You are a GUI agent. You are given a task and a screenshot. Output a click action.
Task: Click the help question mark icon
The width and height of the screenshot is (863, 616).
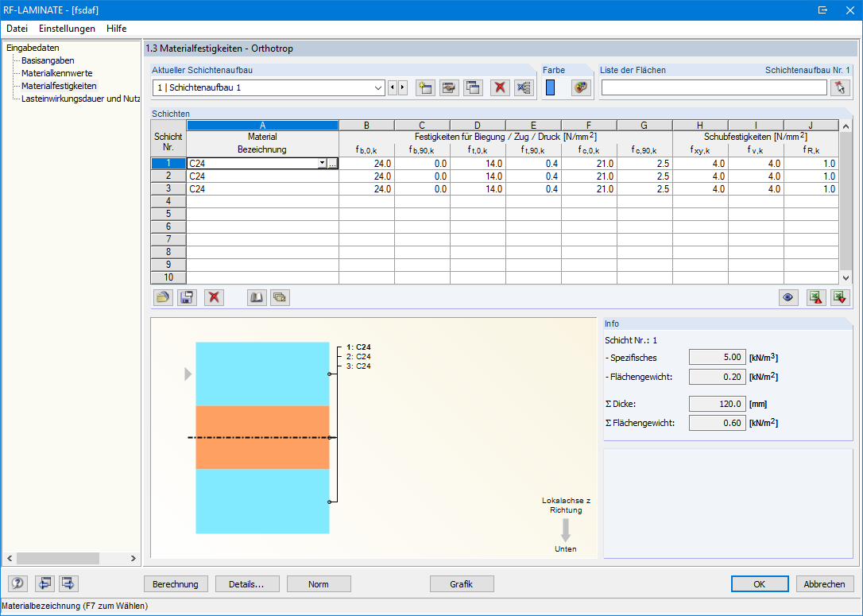[x=18, y=583]
